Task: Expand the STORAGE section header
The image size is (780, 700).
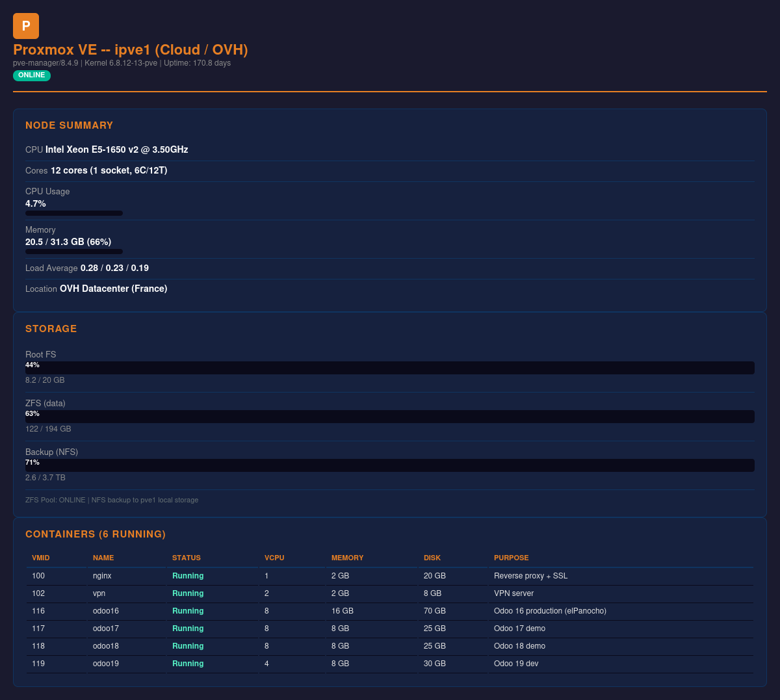Action: pos(51,329)
